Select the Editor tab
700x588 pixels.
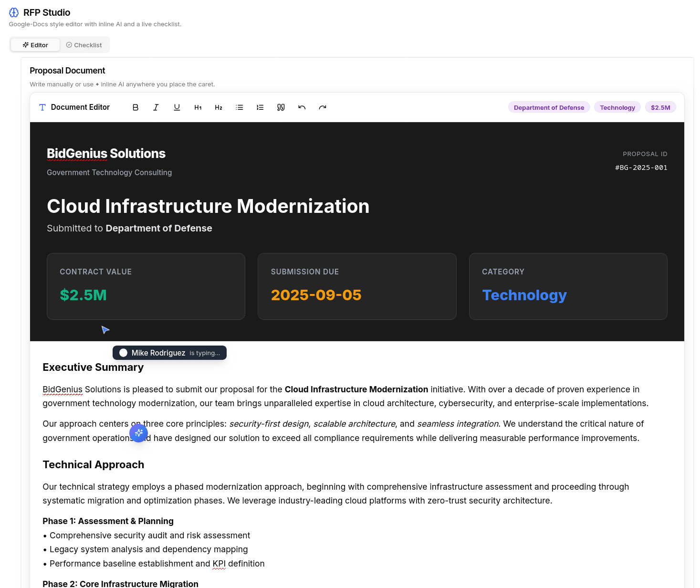pyautogui.click(x=35, y=45)
